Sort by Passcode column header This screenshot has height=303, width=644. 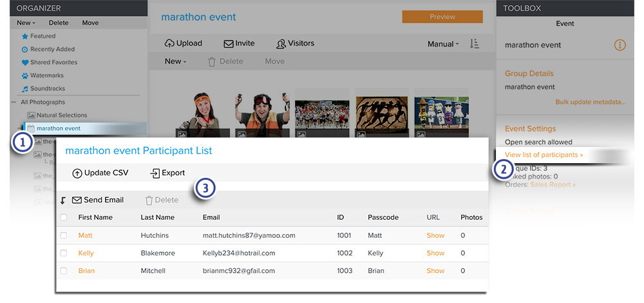pos(383,217)
